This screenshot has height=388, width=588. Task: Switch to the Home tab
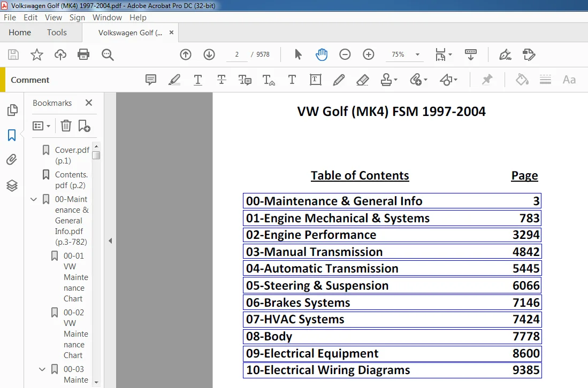coord(20,33)
